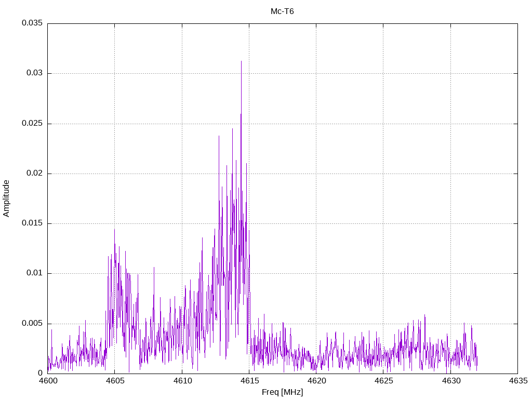
Task: Click the 4610 x-axis tick label
Action: point(182,381)
